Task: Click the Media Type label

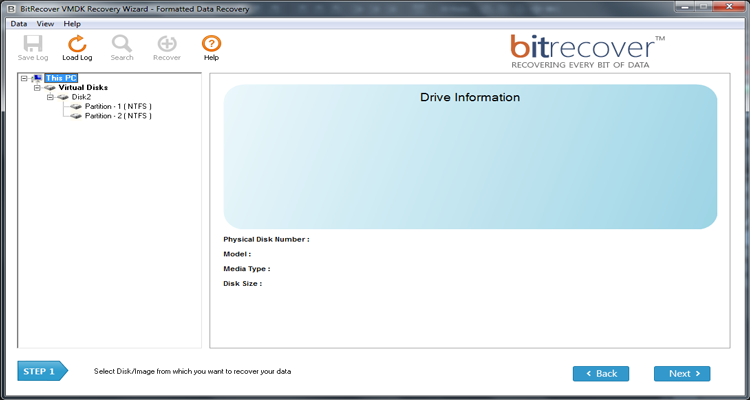Action: point(246,269)
